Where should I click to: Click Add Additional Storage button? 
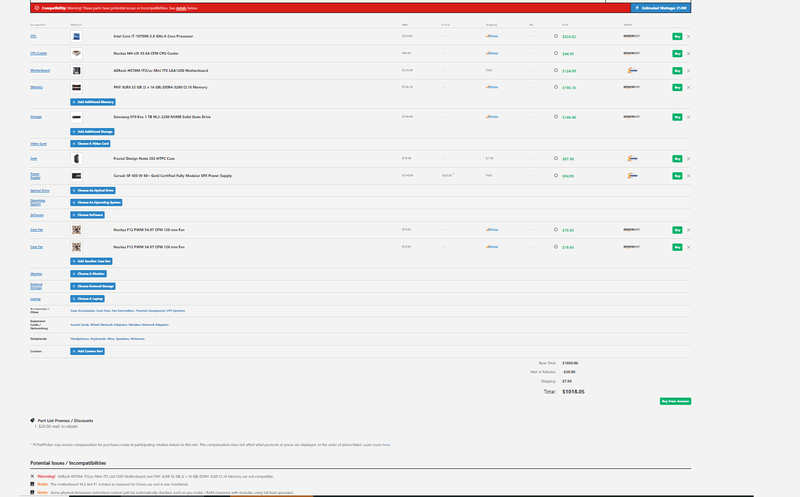[92, 132]
